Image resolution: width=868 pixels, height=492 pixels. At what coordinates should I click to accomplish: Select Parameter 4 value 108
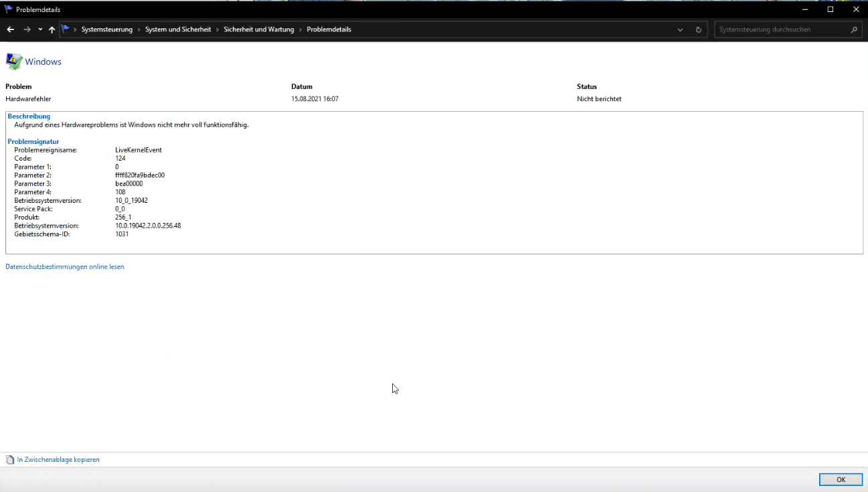pos(120,192)
